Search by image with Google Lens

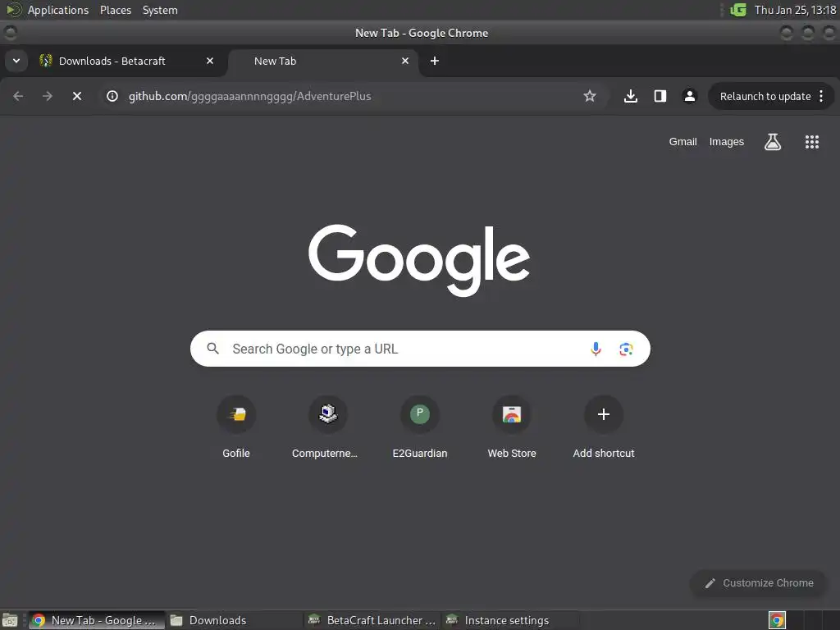[626, 349]
